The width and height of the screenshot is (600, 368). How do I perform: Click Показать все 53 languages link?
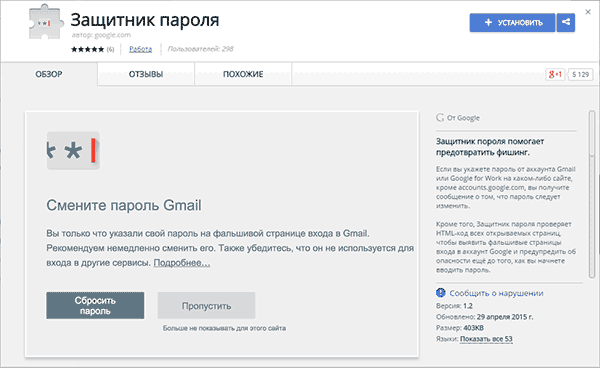coord(486,339)
